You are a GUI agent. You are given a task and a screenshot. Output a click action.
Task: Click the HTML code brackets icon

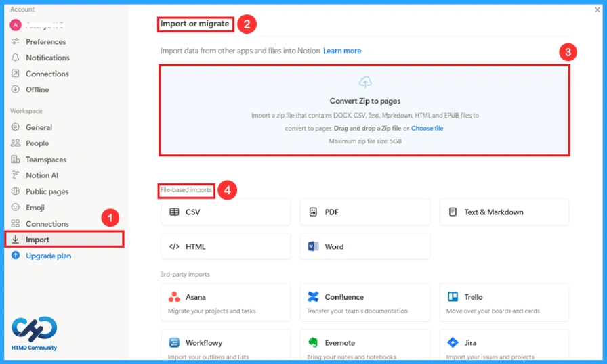coord(174,246)
